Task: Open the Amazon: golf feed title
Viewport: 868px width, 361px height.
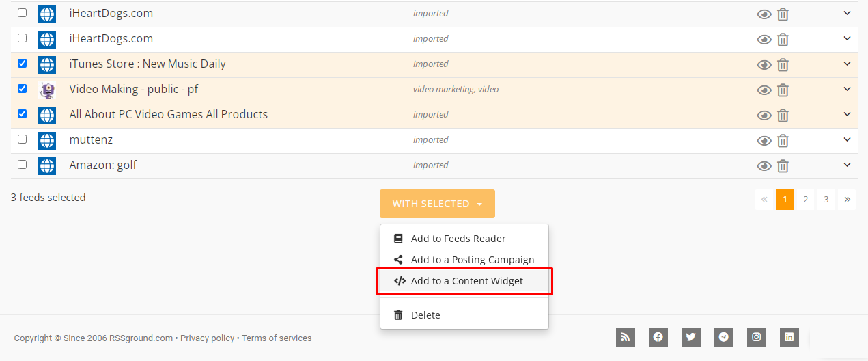Action: pyautogui.click(x=103, y=165)
